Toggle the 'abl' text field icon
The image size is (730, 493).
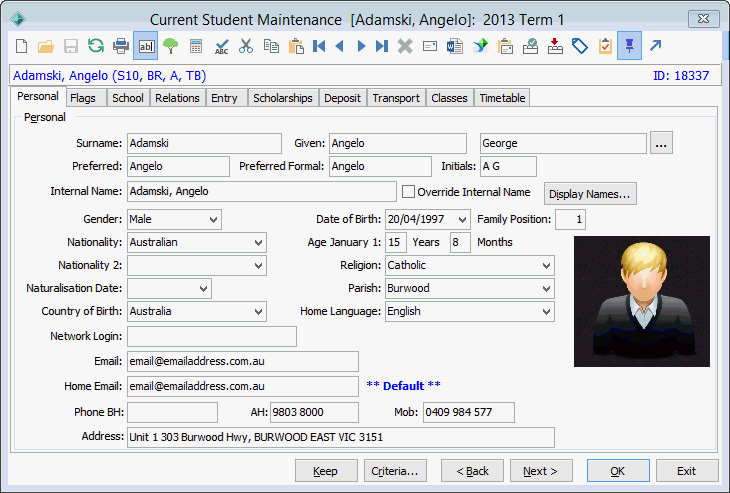(x=146, y=46)
